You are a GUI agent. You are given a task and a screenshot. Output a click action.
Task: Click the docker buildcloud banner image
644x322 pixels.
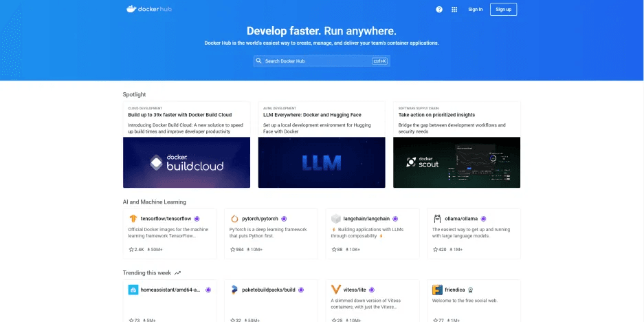click(186, 162)
